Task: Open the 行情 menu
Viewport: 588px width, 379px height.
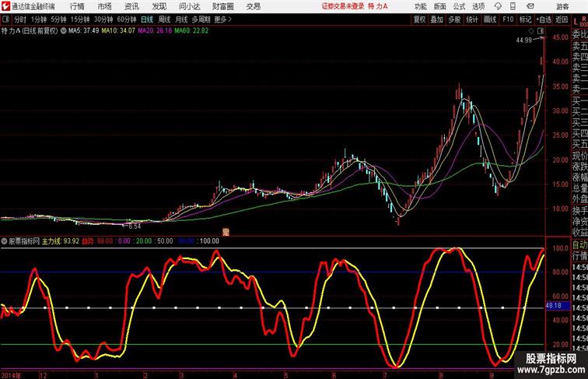Action: point(77,6)
